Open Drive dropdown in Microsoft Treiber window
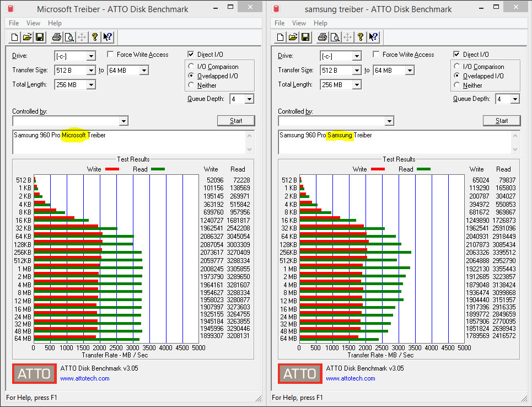This screenshot has height=407, width=532. [91, 56]
